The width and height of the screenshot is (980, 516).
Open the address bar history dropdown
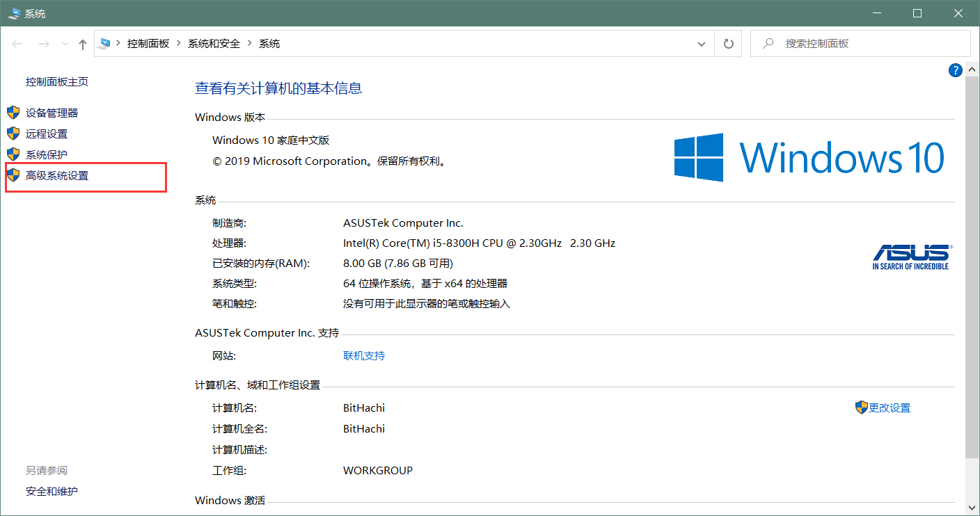pyautogui.click(x=702, y=44)
